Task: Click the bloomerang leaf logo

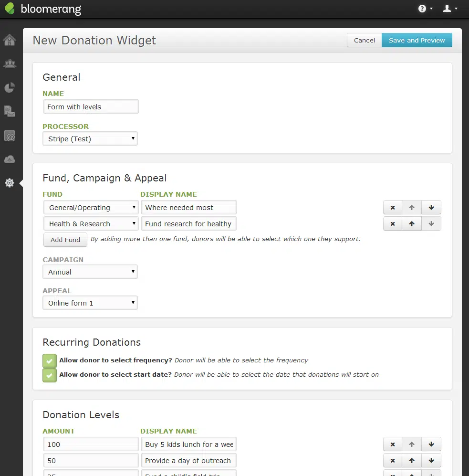Action: click(x=9, y=8)
